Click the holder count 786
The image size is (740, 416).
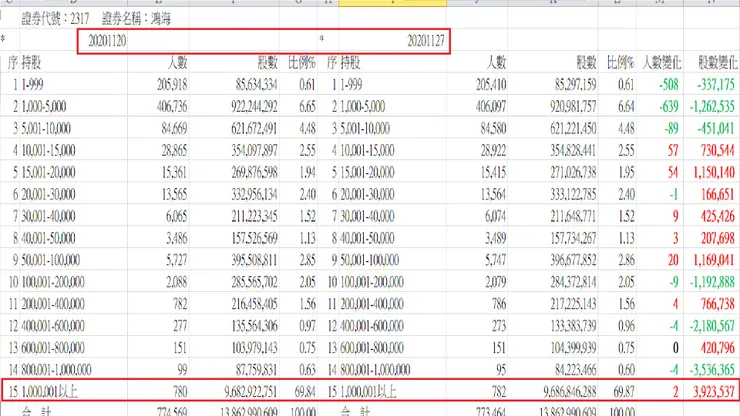pyautogui.click(x=499, y=304)
